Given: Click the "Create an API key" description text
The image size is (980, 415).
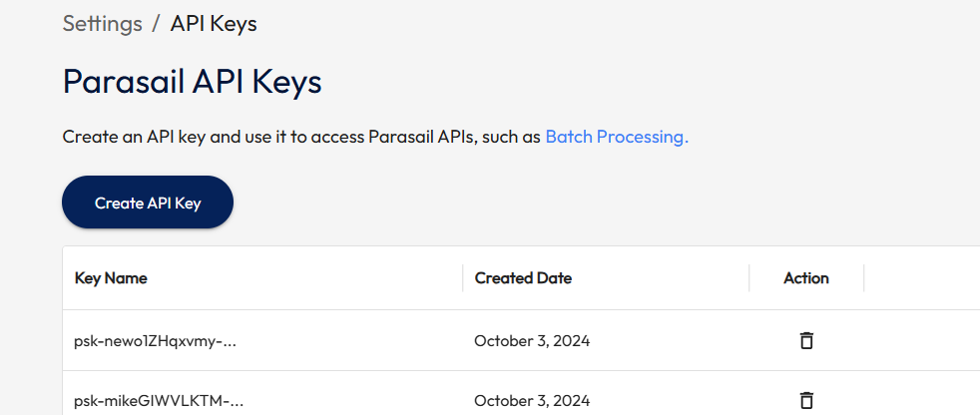Looking at the screenshot, I should click(301, 137).
